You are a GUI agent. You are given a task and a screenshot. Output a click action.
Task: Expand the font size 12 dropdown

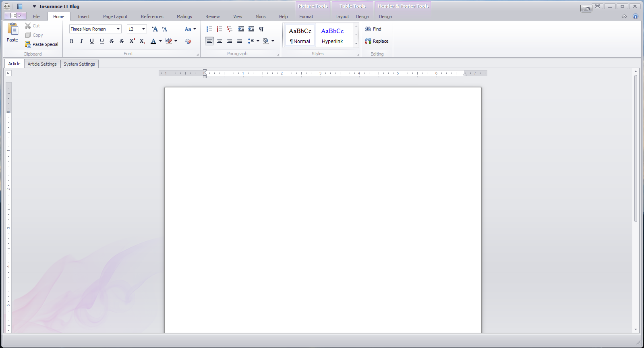[x=143, y=29]
